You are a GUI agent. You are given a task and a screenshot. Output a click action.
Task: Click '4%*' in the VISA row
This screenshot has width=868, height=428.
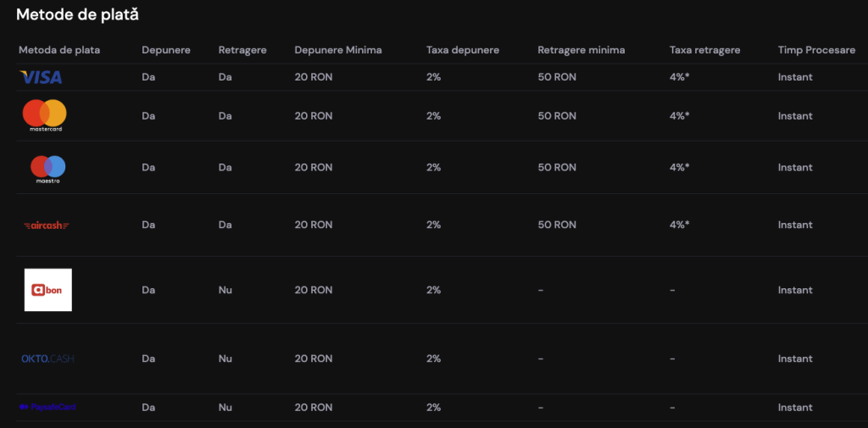click(x=679, y=77)
